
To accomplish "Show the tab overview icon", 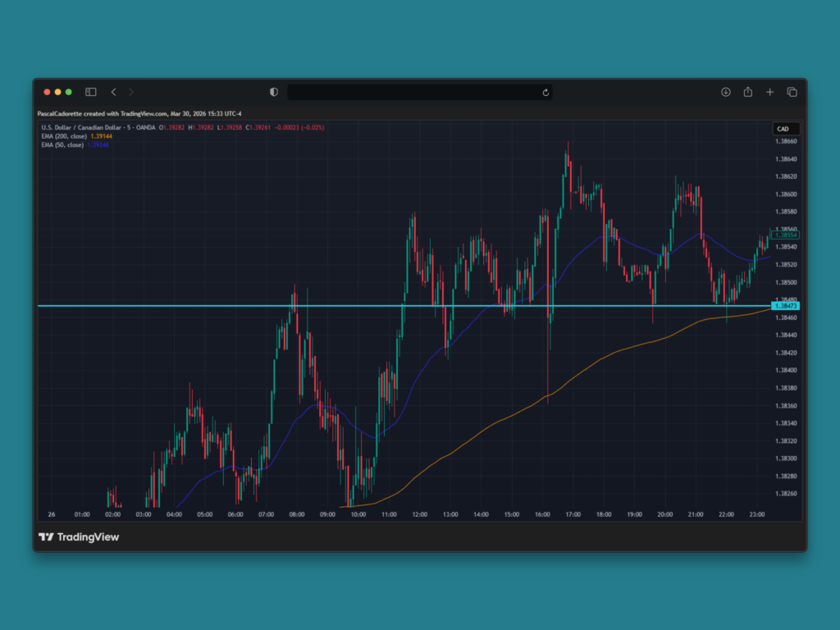I will coord(792,92).
